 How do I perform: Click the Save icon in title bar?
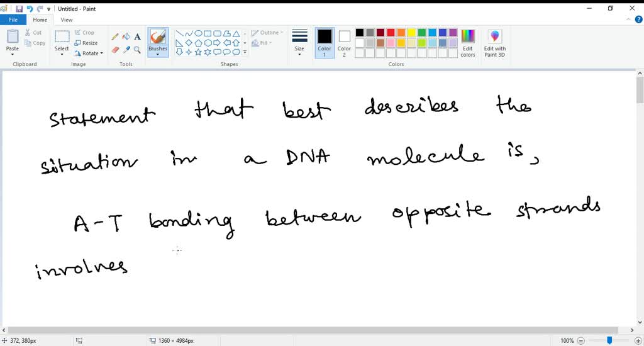19,9
